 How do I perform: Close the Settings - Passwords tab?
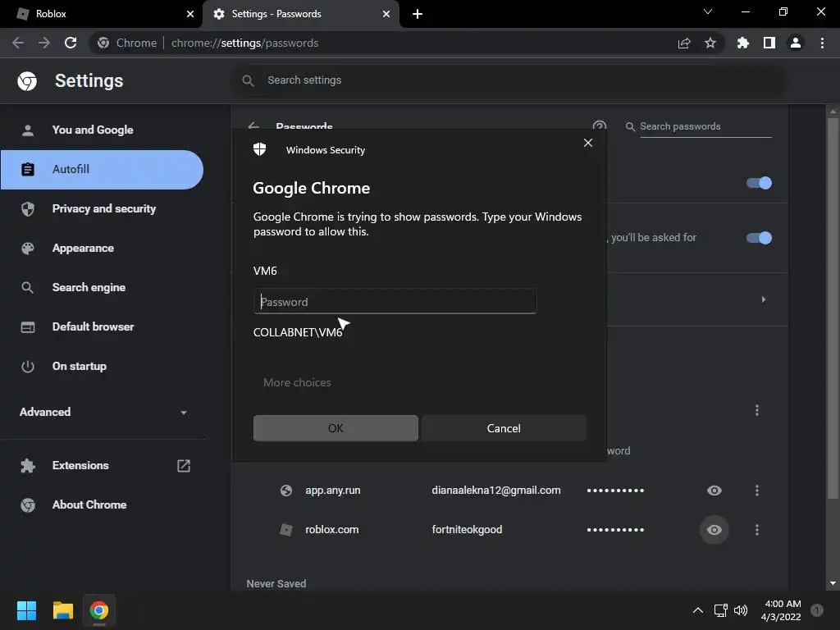click(x=386, y=14)
